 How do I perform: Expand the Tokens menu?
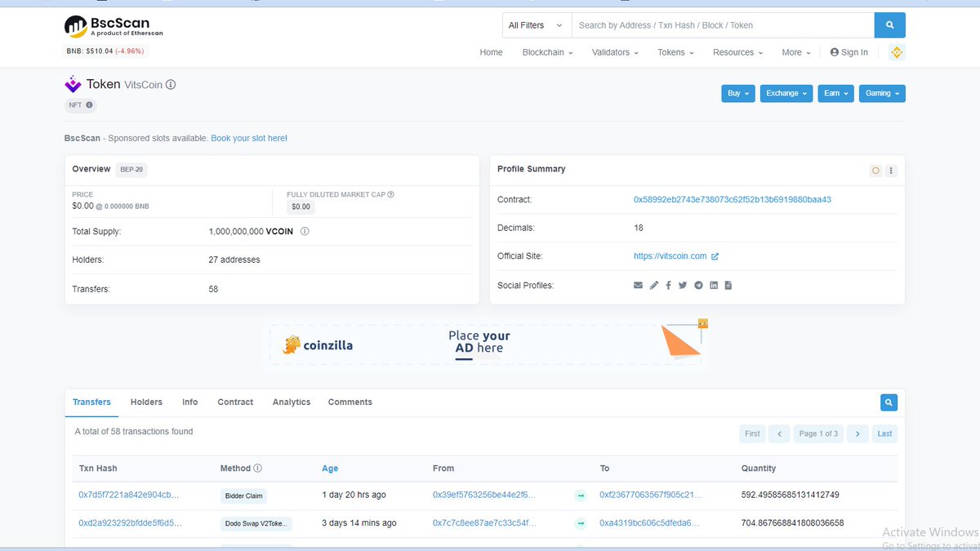pos(675,52)
